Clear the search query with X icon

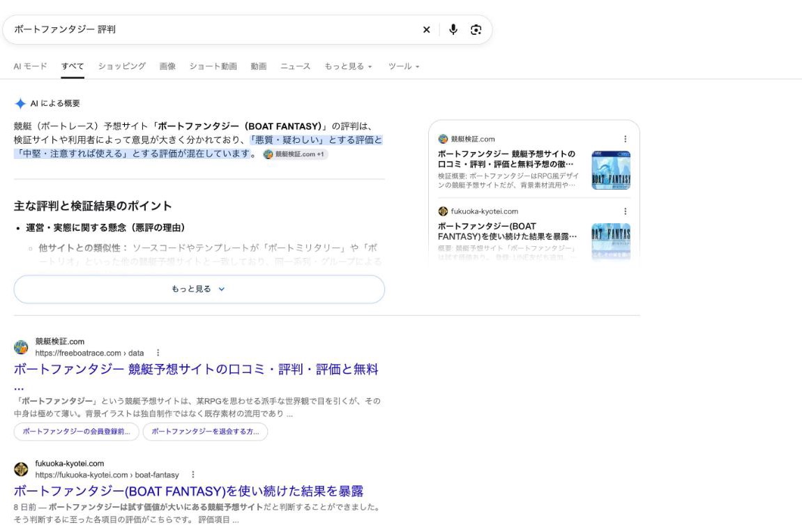(426, 30)
